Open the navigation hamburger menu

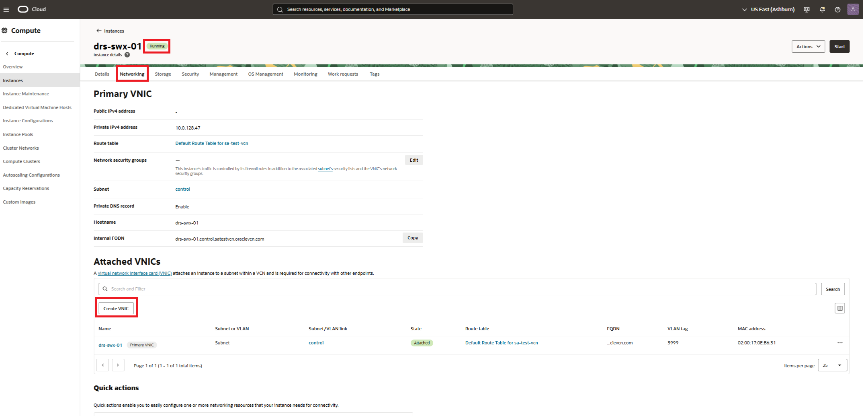click(x=6, y=9)
